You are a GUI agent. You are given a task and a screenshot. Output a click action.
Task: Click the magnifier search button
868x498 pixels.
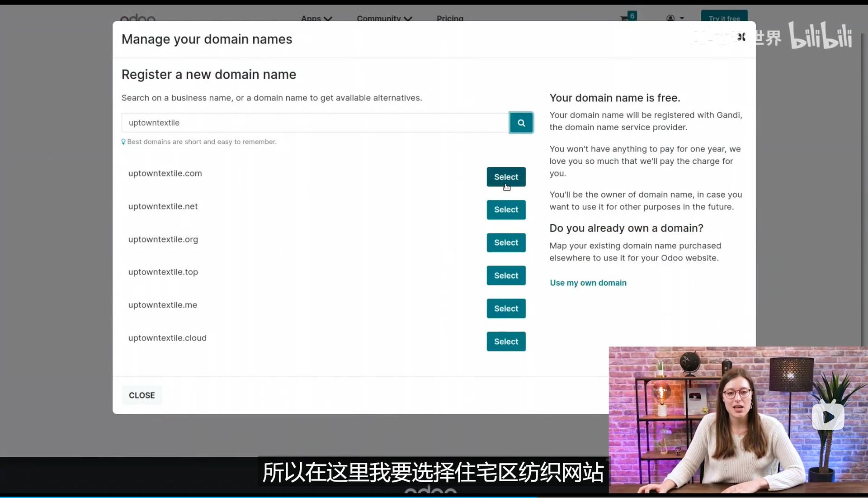click(521, 123)
